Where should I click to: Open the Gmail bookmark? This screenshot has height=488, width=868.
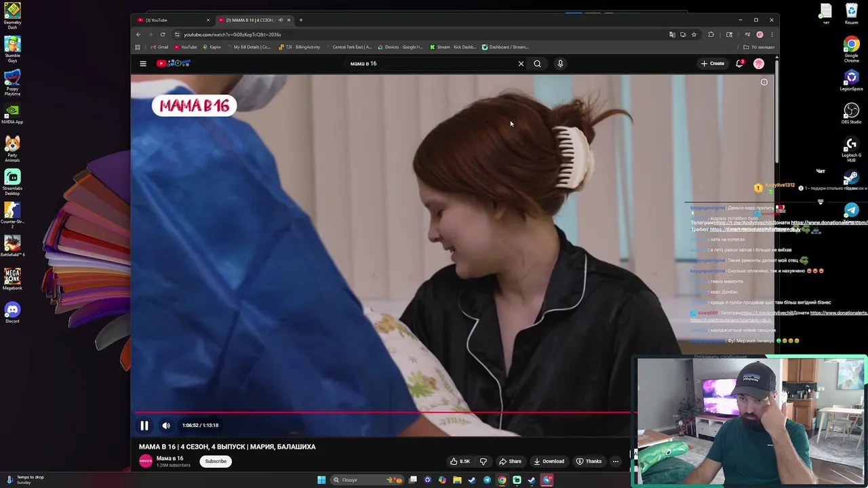click(159, 47)
